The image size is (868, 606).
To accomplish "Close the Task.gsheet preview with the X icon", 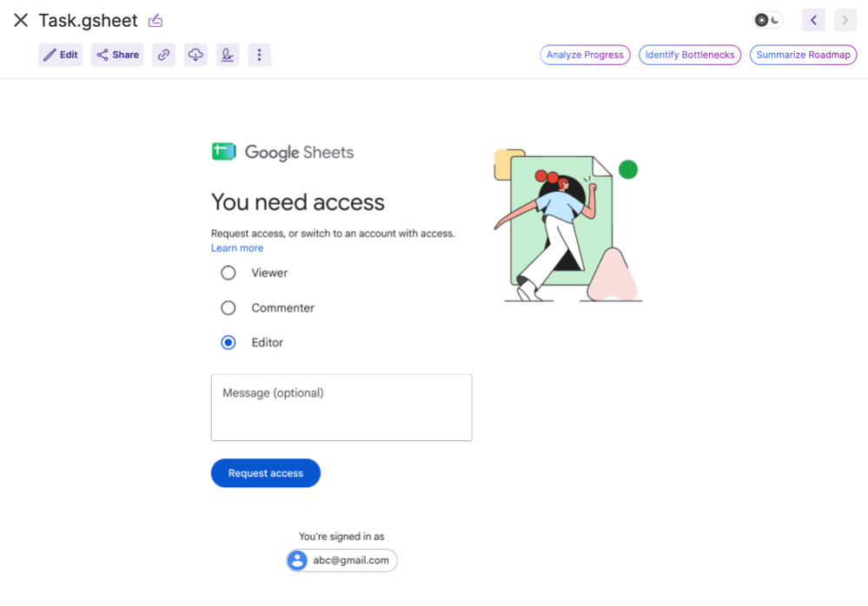I will click(x=21, y=21).
